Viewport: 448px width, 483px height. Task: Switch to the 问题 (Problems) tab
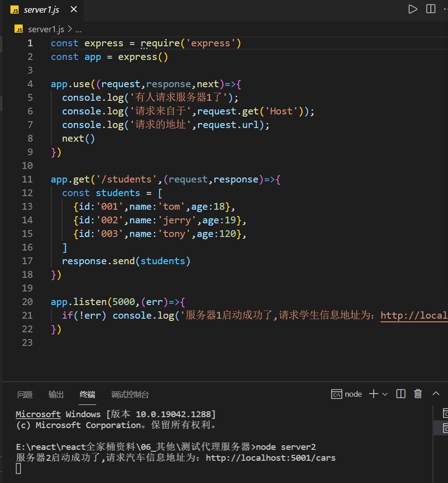[25, 394]
